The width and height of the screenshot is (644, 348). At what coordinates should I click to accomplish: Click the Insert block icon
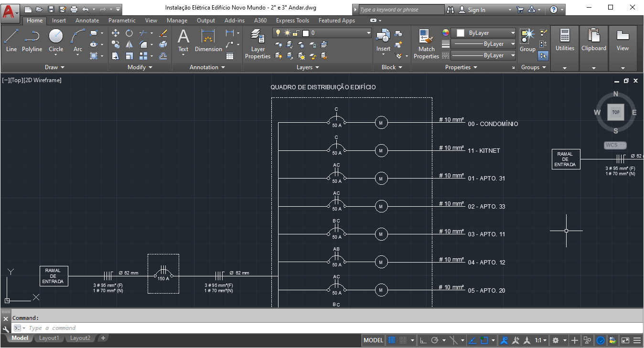pyautogui.click(x=383, y=41)
